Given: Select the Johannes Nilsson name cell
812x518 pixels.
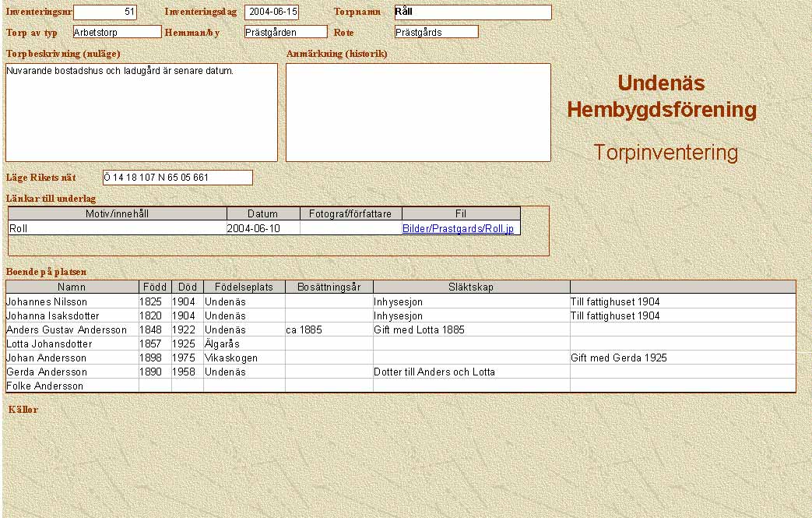Looking at the screenshot, I should [72, 301].
